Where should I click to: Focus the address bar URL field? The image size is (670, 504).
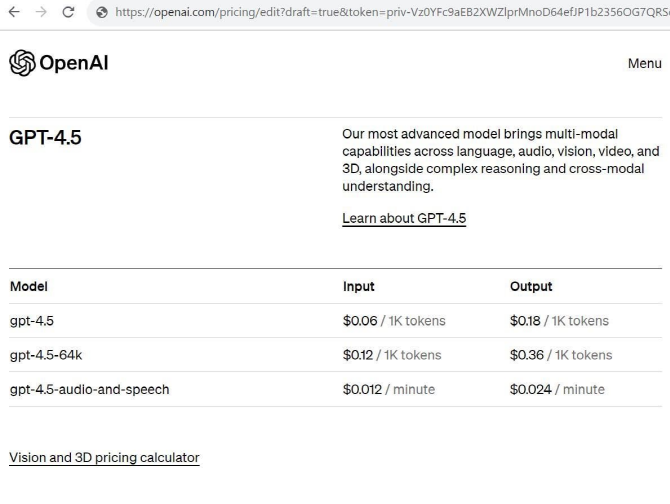[390, 12]
